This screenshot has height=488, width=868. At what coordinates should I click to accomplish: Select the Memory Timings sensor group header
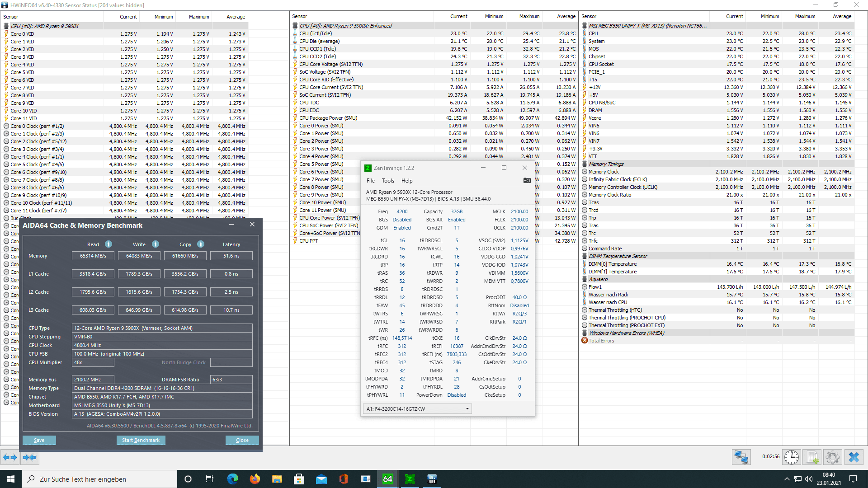click(x=606, y=164)
